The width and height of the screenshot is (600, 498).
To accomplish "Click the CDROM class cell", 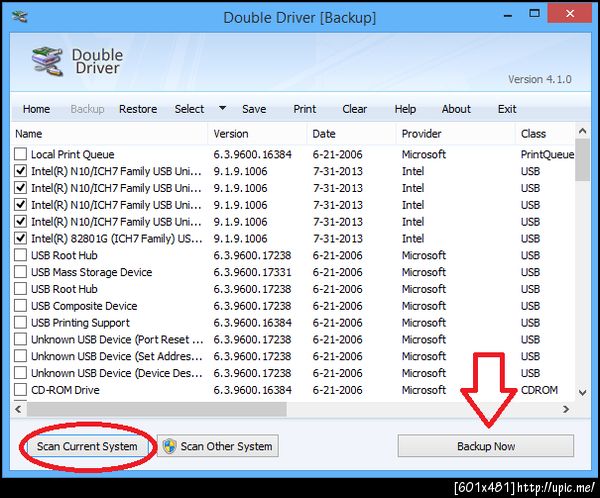I will click(x=539, y=390).
